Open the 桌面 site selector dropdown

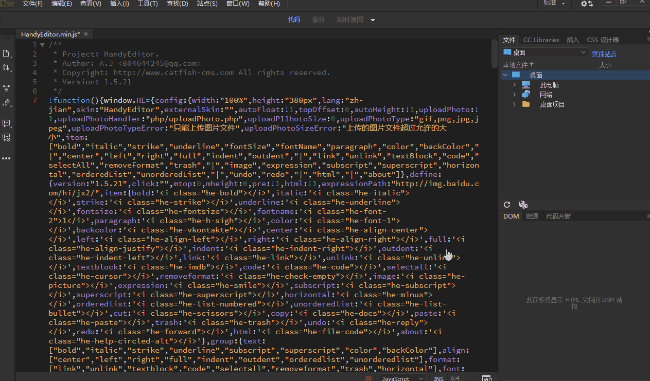coord(545,53)
